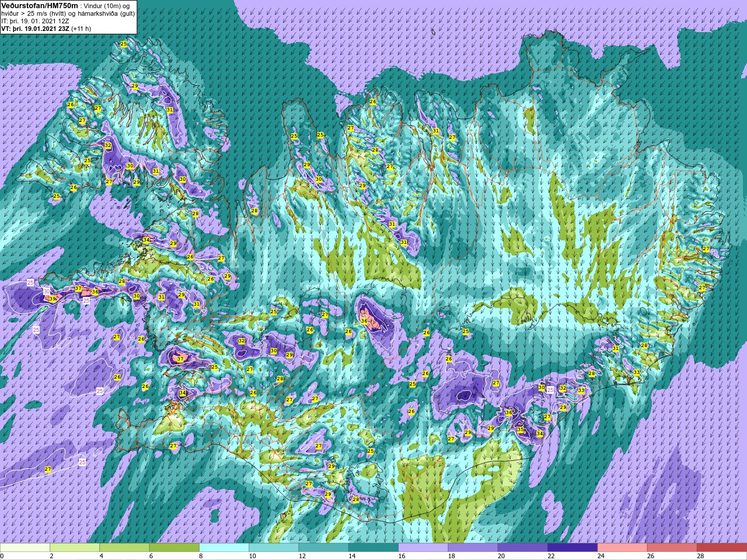The image size is (747, 560).
Task: Click the yellow '39' gust label on the map
Action: point(52,299)
